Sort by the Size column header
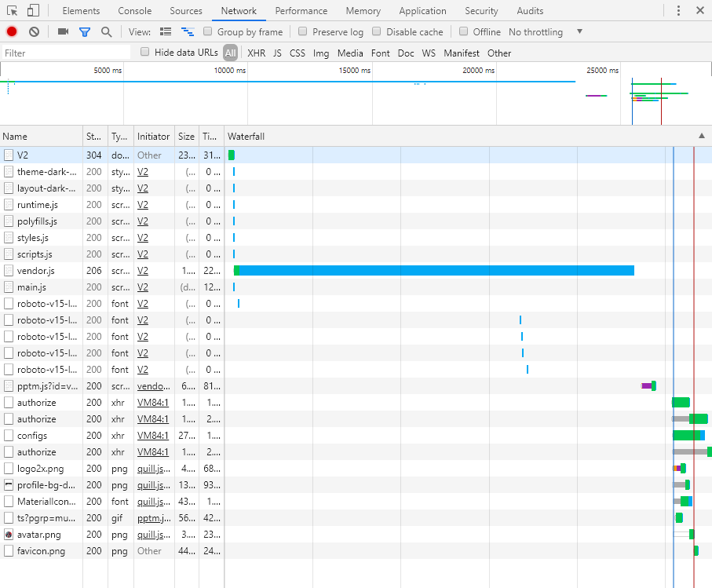 tap(186, 137)
